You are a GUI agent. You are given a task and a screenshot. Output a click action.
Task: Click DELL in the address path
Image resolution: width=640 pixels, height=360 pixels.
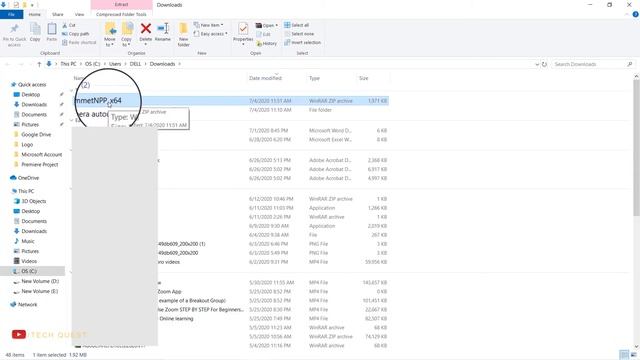click(135, 64)
